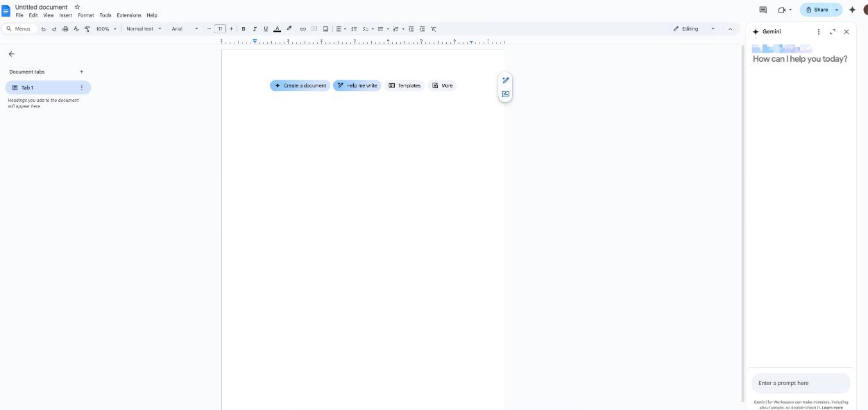Click the Help me write floating pen icon
This screenshot has height=410, width=868.
pos(506,80)
